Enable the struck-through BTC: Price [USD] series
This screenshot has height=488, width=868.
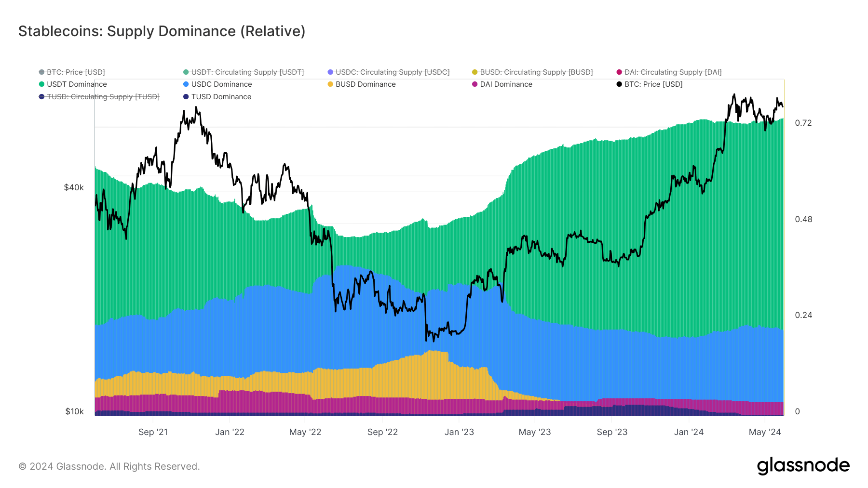point(75,72)
